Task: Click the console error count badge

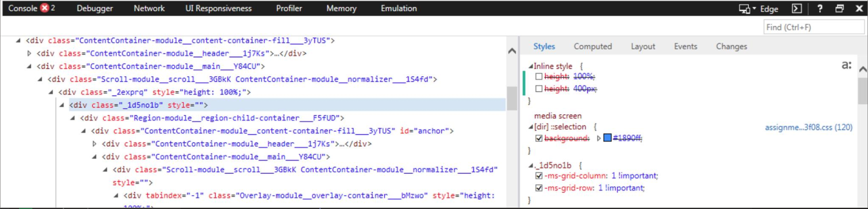Action: [x=45, y=8]
